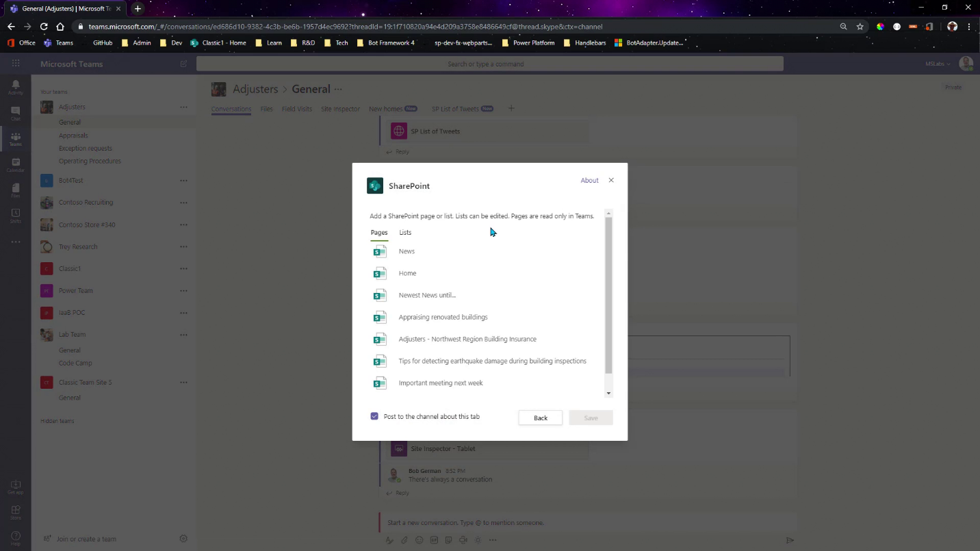The width and height of the screenshot is (980, 551).
Task: Open the About link
Action: (589, 181)
